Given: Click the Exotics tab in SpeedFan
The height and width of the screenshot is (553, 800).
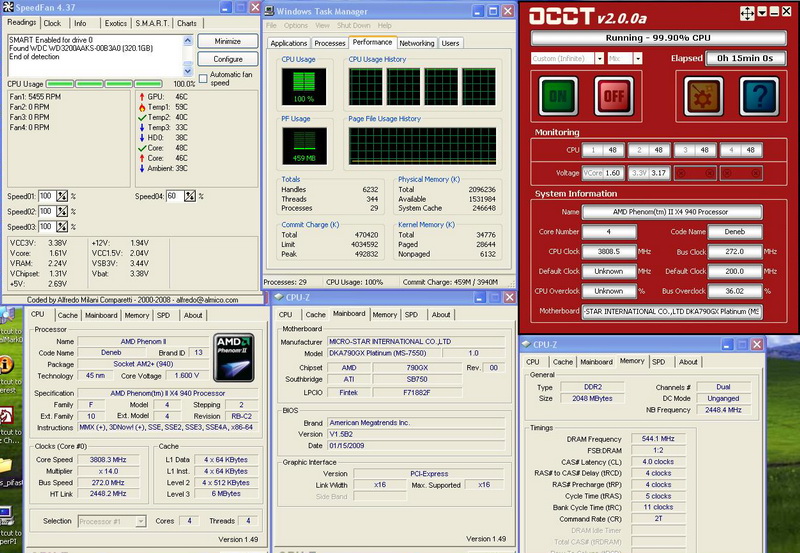Looking at the screenshot, I should [x=116, y=23].
